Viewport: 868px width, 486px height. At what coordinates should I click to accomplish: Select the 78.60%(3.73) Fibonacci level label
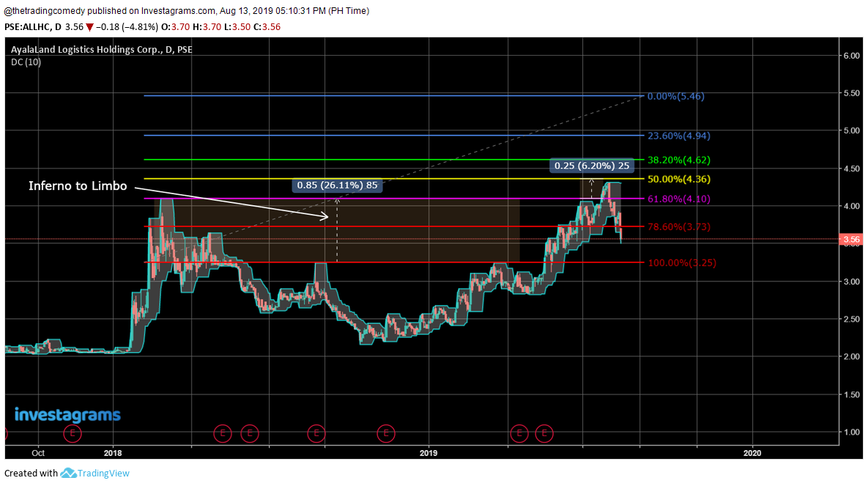(679, 227)
